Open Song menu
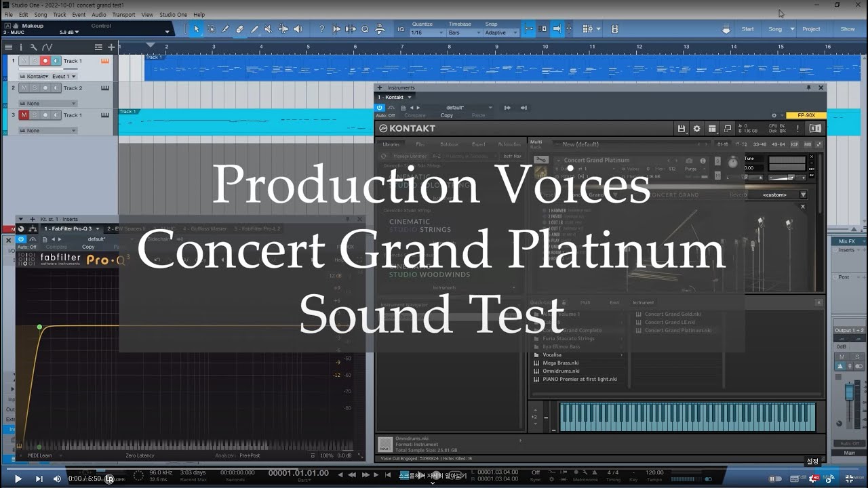868x488 pixels. [41, 14]
